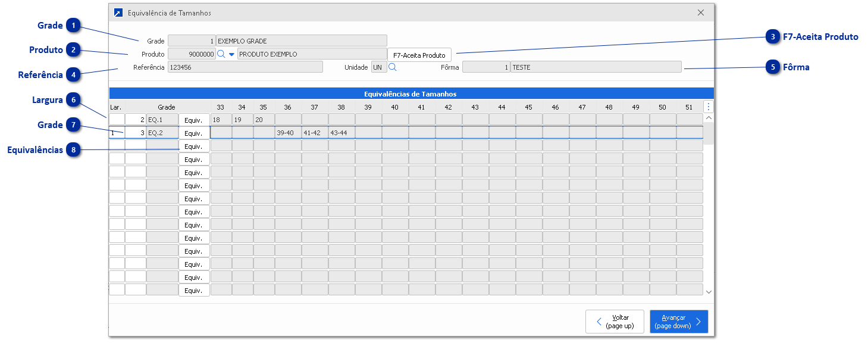Click the EQ.2 grade name cell
Image resolution: width=868 pixels, height=346 pixels.
click(162, 133)
